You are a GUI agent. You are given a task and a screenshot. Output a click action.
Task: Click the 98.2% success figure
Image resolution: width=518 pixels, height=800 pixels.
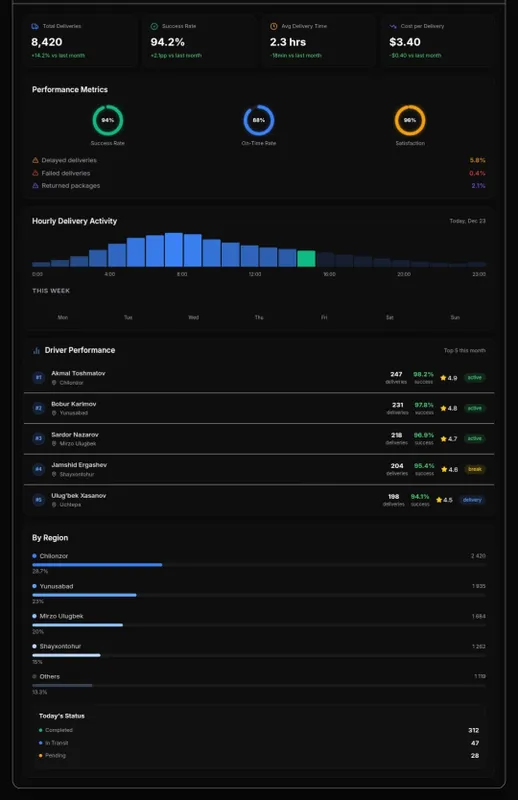tap(423, 374)
